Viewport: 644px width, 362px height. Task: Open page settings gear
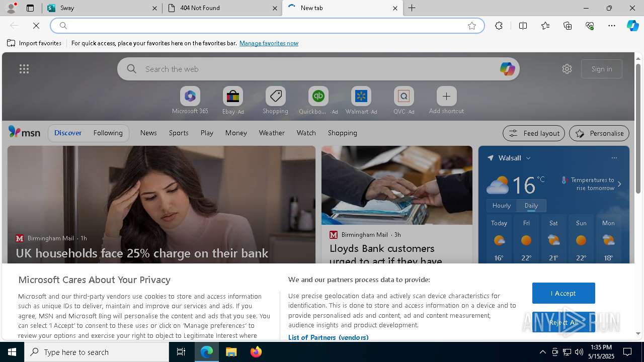coord(567,69)
